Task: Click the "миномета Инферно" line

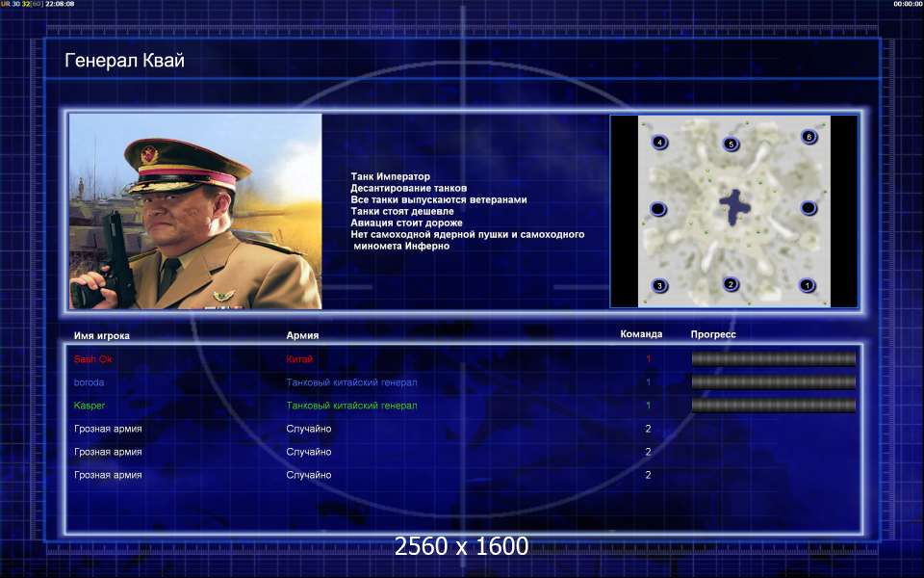Action: [x=401, y=246]
